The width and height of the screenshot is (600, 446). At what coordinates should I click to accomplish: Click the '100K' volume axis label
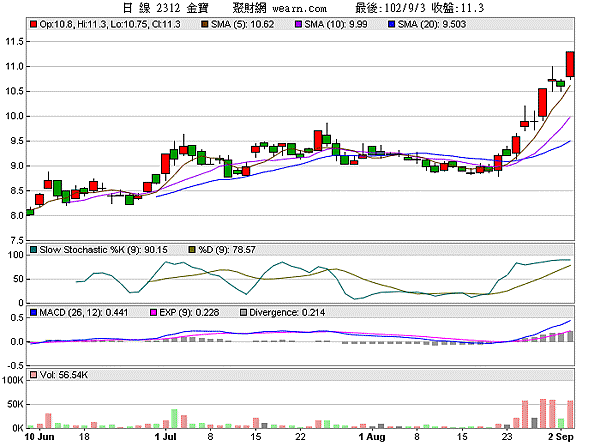pyautogui.click(x=13, y=380)
